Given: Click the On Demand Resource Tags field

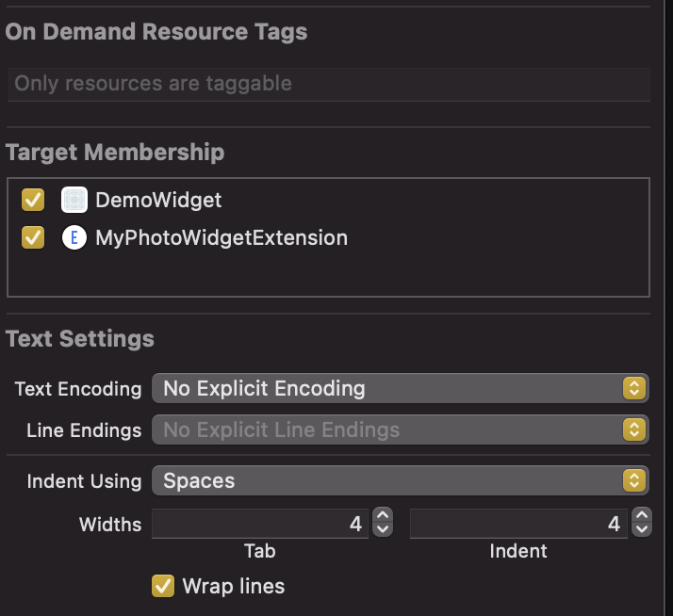Looking at the screenshot, I should pyautogui.click(x=328, y=84).
